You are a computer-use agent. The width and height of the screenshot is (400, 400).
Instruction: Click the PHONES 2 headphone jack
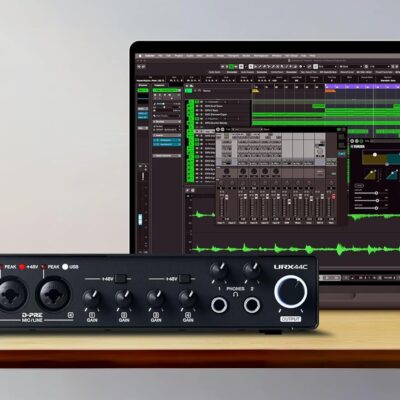point(252,305)
